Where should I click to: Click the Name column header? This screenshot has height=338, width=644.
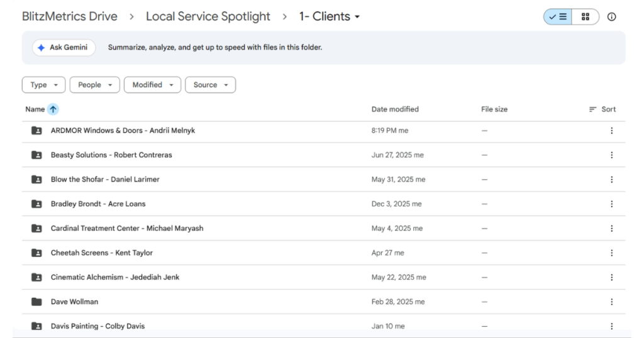click(x=35, y=109)
